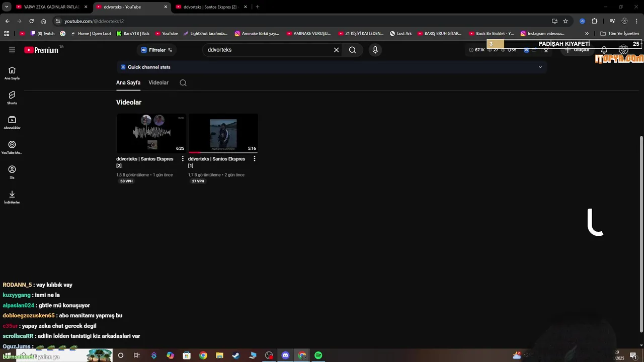Open Task View on the taskbar
This screenshot has width=644, height=362.
tap(137, 355)
